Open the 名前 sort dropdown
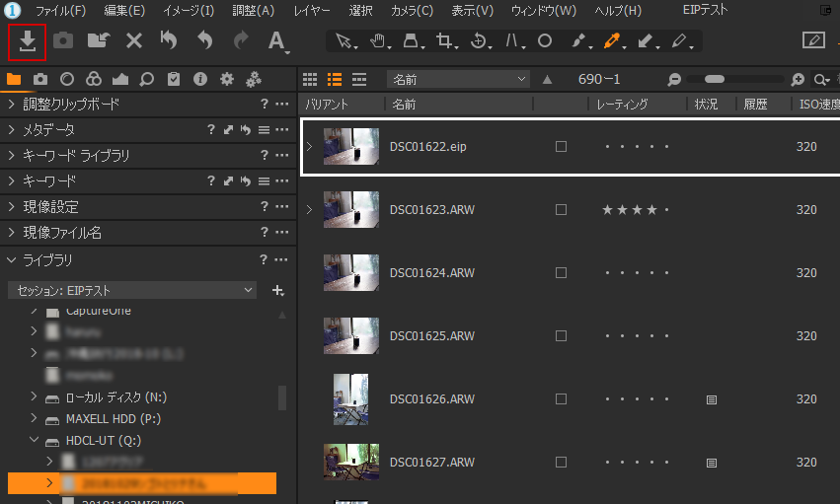 [x=458, y=79]
